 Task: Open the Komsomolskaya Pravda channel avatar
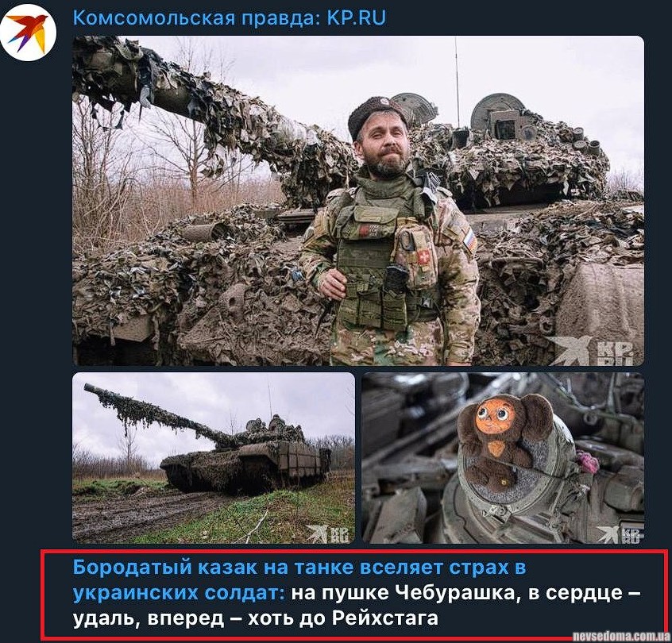[x=29, y=32]
